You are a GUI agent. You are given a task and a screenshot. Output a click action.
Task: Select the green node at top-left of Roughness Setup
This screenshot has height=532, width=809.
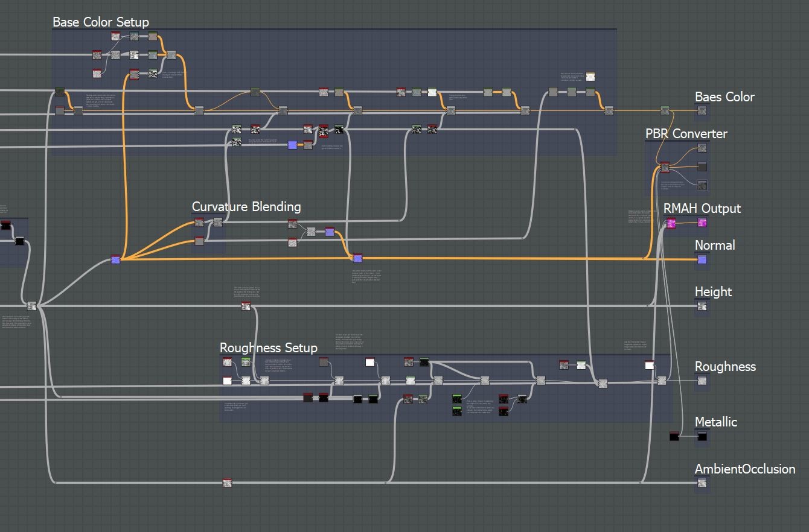pos(246,362)
